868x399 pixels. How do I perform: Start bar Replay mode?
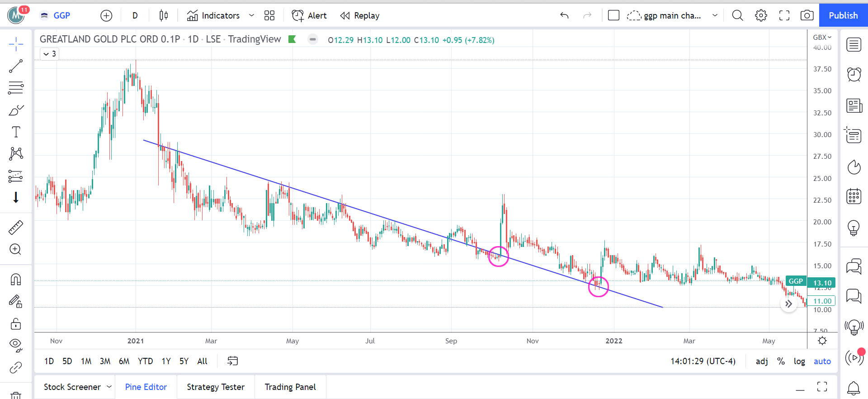click(360, 16)
